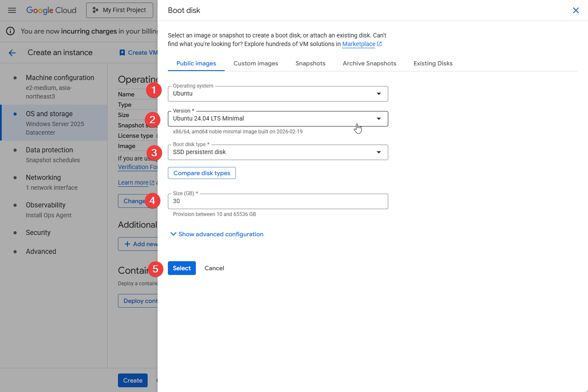Expand Show advanced configuration
The height and width of the screenshot is (392, 588).
pos(217,234)
